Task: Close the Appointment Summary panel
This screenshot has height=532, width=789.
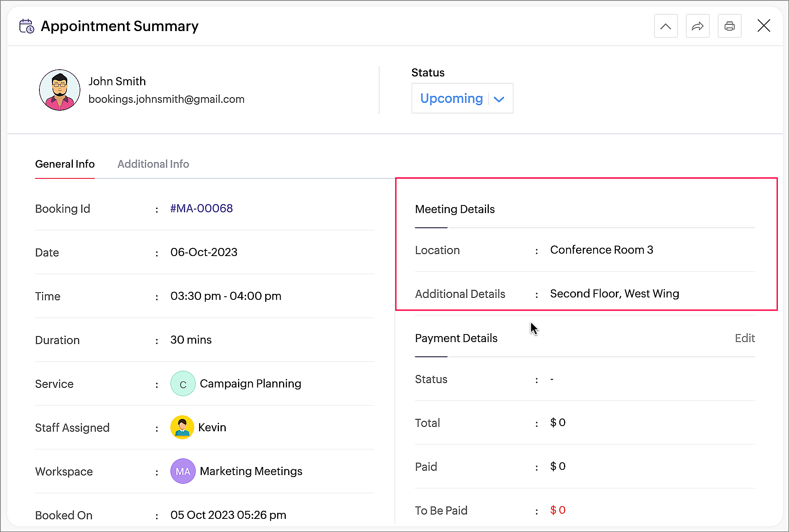Action: 764,26
